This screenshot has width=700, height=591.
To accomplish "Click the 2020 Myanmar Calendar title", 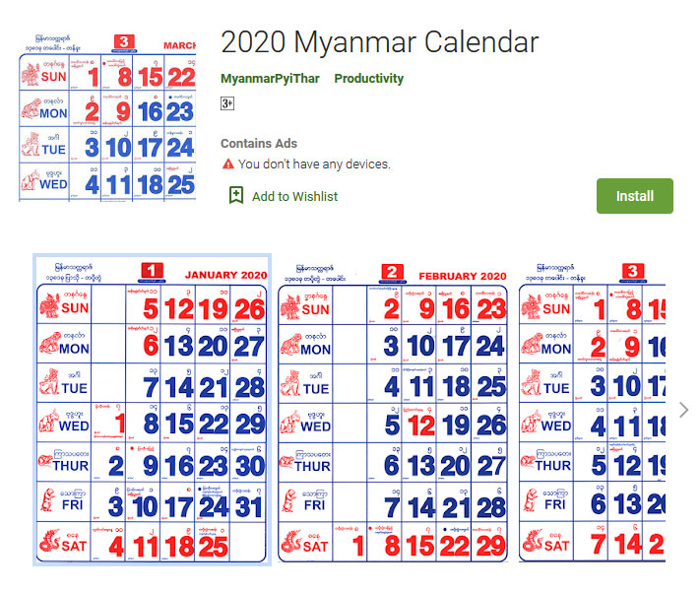I will coord(379,42).
